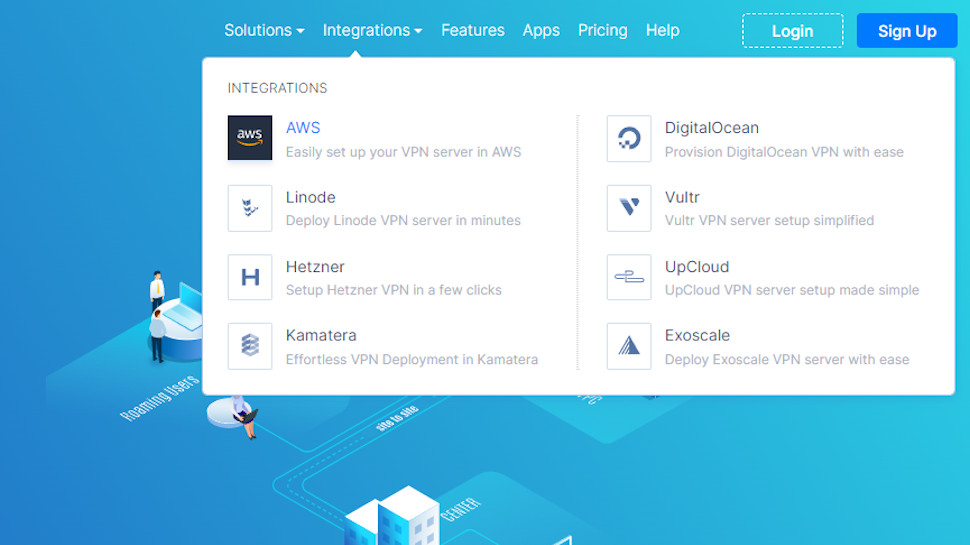Go to the Features page
The width and height of the screenshot is (970, 545).
click(473, 30)
